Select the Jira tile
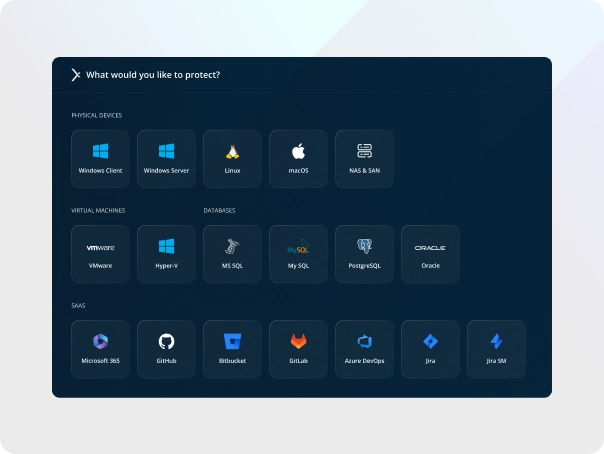 click(x=430, y=349)
